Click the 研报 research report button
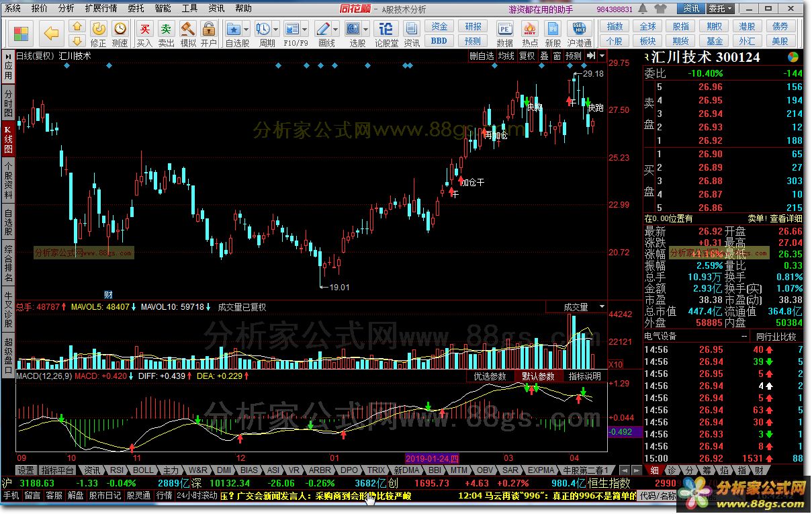This screenshot has width=812, height=514. 473,27
